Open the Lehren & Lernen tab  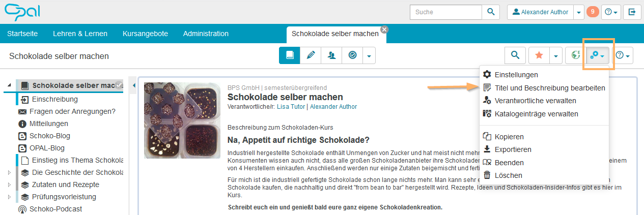pyautogui.click(x=80, y=34)
